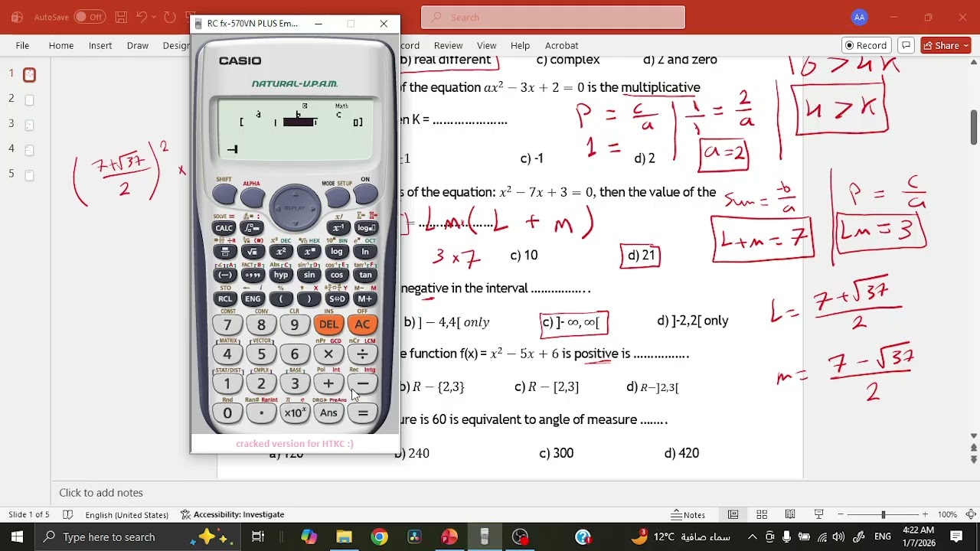Open the Review ribbon tab
980x551 pixels.
pos(449,45)
